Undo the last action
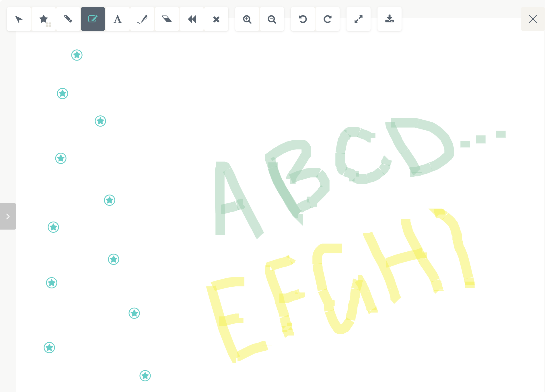The height and width of the screenshot is (392, 545). pyautogui.click(x=303, y=19)
